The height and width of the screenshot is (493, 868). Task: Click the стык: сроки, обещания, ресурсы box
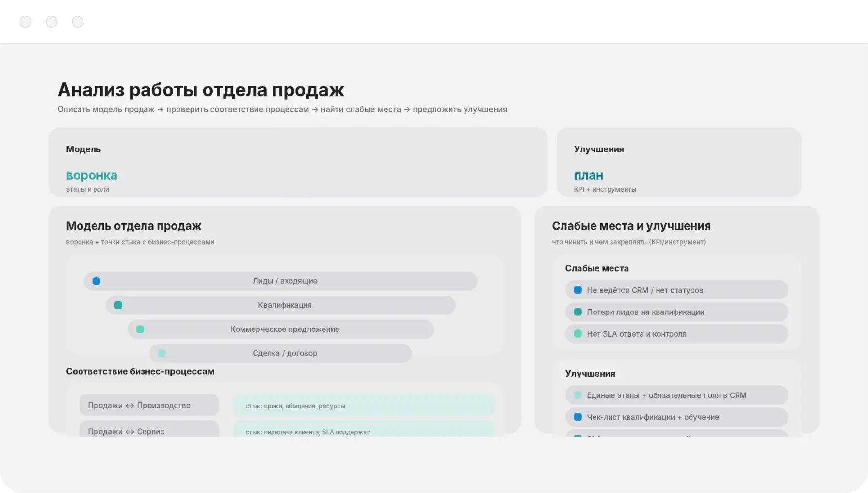pos(363,406)
